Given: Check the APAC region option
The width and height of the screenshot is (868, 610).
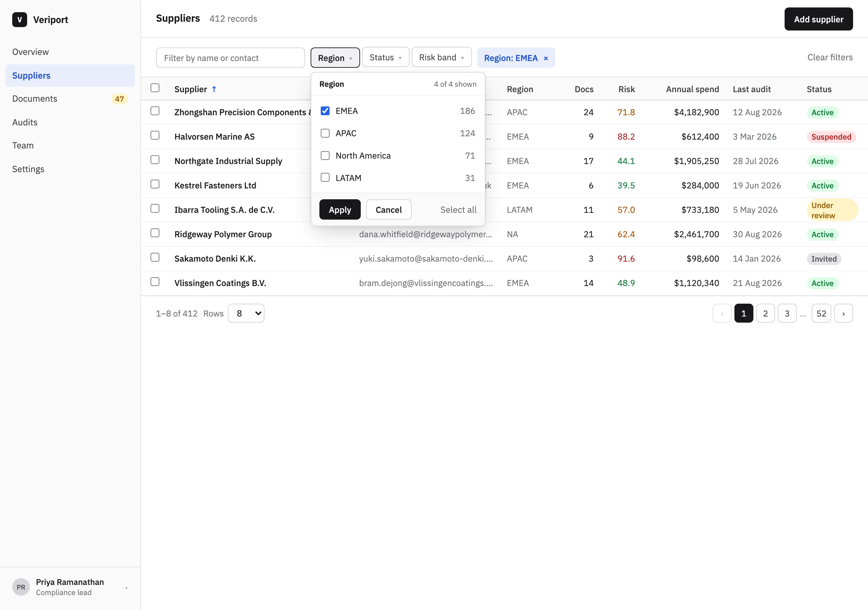Looking at the screenshot, I should pyautogui.click(x=325, y=133).
